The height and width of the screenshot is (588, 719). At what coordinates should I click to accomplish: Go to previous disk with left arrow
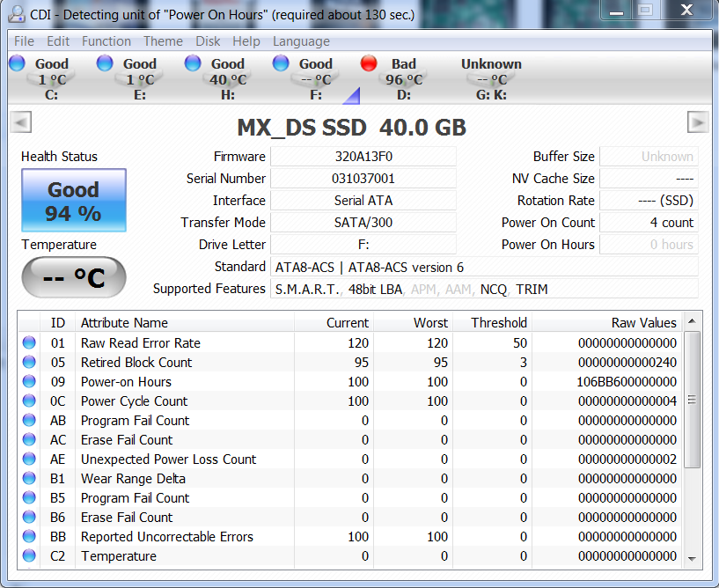[21, 123]
